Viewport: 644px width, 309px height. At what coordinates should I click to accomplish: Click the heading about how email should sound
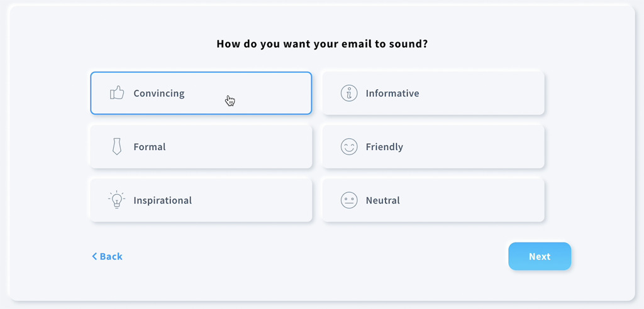click(322, 44)
